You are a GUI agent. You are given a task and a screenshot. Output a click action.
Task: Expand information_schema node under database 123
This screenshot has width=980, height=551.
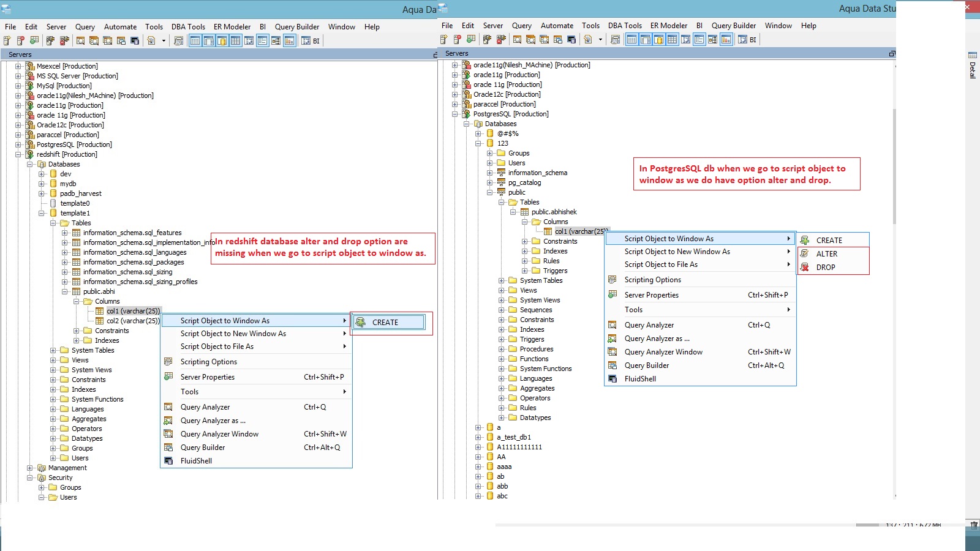pyautogui.click(x=490, y=173)
